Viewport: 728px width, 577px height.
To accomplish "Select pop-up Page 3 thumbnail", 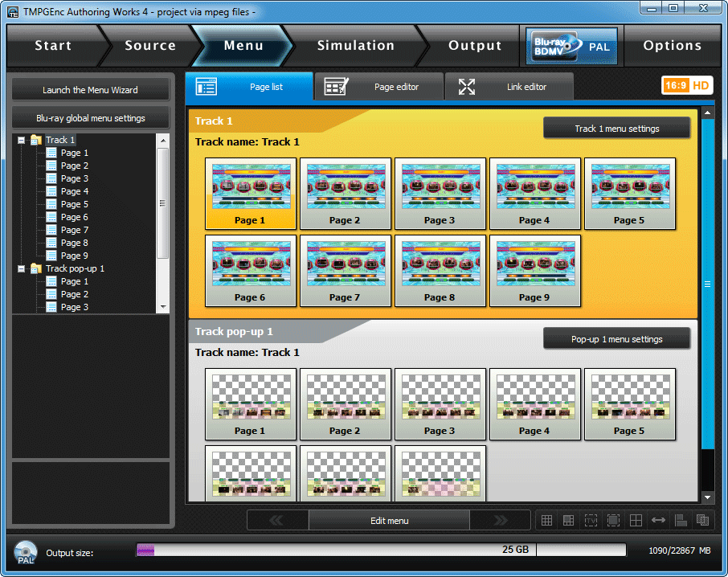I will (x=440, y=404).
